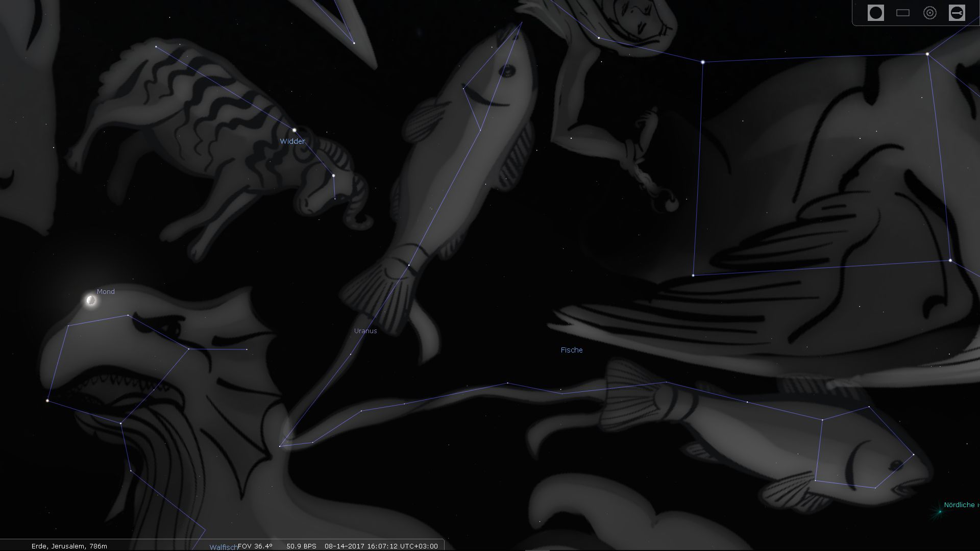Click the 'Mond' label
The image size is (980, 551).
click(x=106, y=291)
